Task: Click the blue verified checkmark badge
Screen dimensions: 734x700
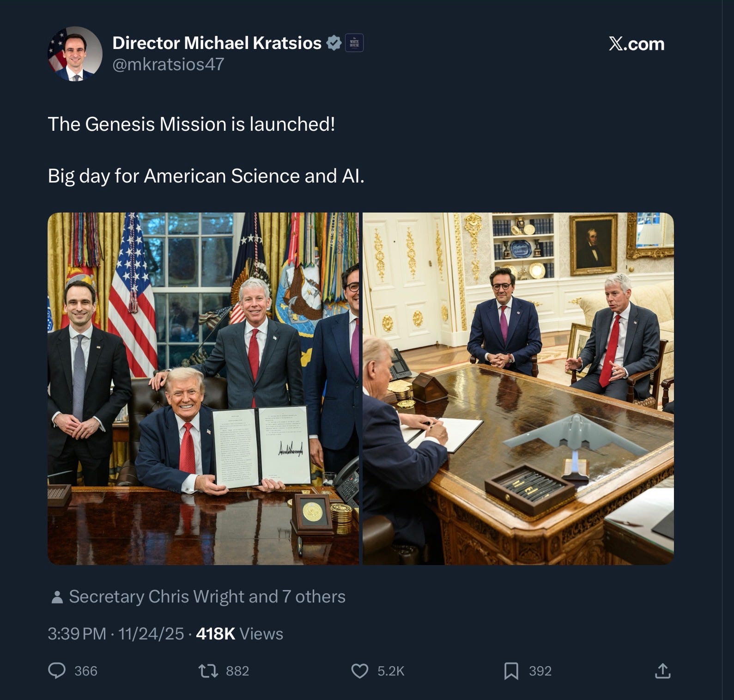Action: [334, 43]
